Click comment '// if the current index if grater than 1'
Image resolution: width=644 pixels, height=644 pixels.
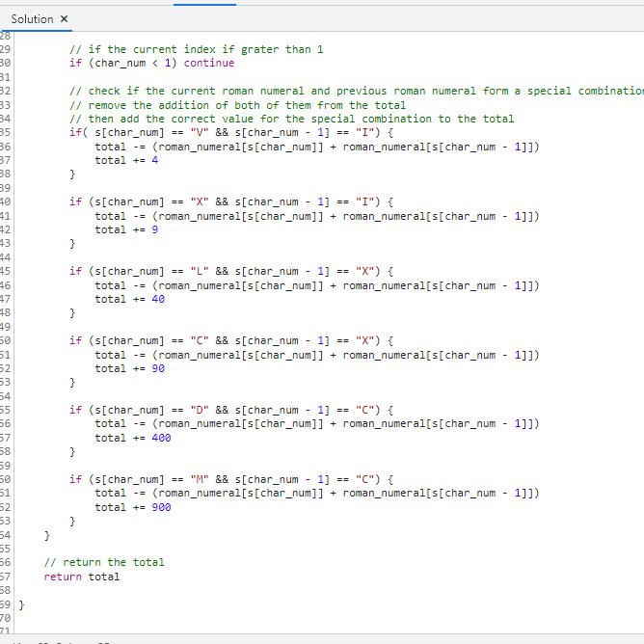[x=197, y=49]
